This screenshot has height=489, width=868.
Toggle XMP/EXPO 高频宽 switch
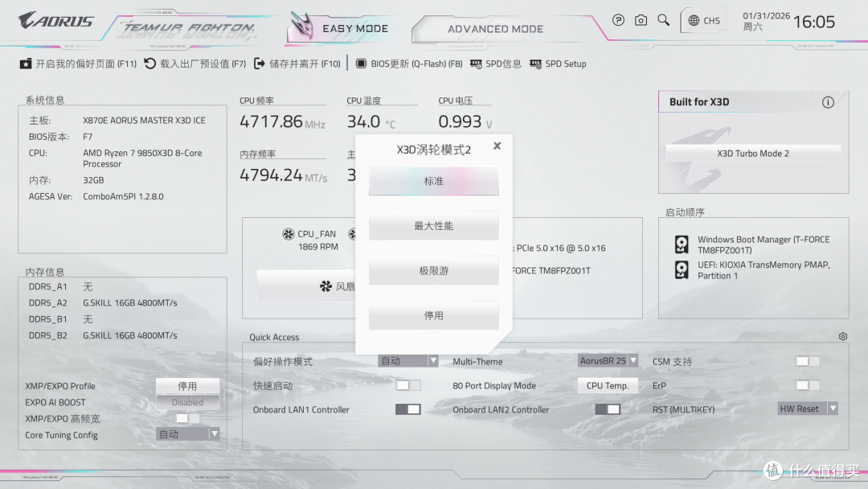[187, 418]
